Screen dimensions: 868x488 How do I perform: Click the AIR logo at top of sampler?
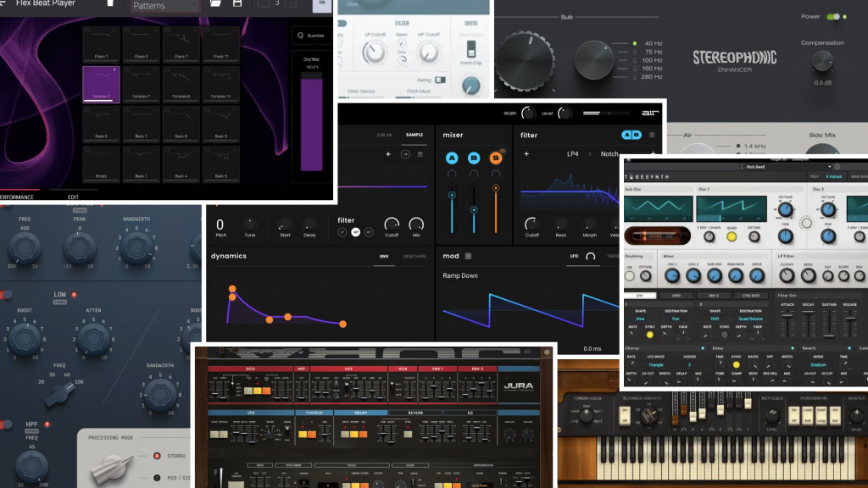pyautogui.click(x=650, y=113)
